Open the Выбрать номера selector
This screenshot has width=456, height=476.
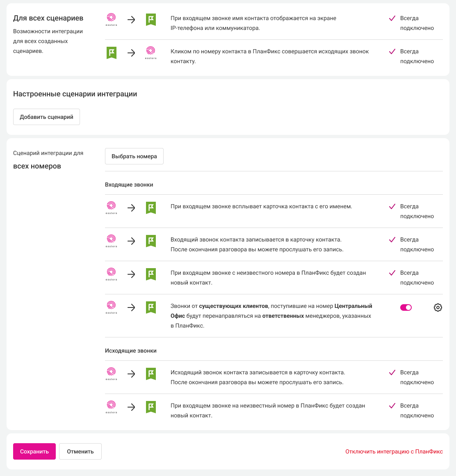[134, 156]
